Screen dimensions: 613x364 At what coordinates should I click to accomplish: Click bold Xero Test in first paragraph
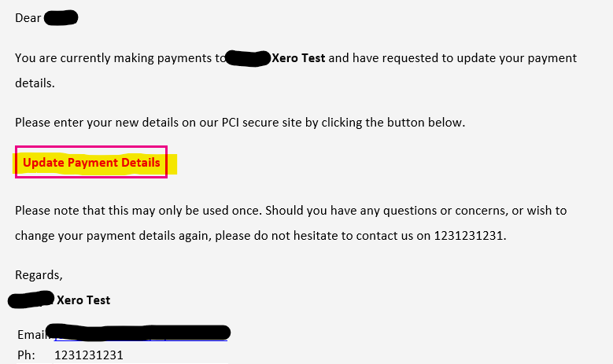click(298, 58)
